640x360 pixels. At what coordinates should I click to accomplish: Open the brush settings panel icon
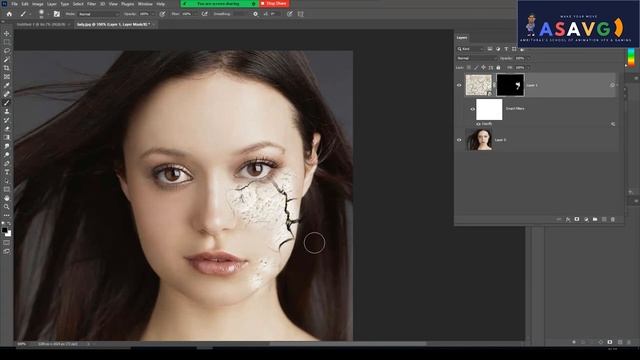57,14
